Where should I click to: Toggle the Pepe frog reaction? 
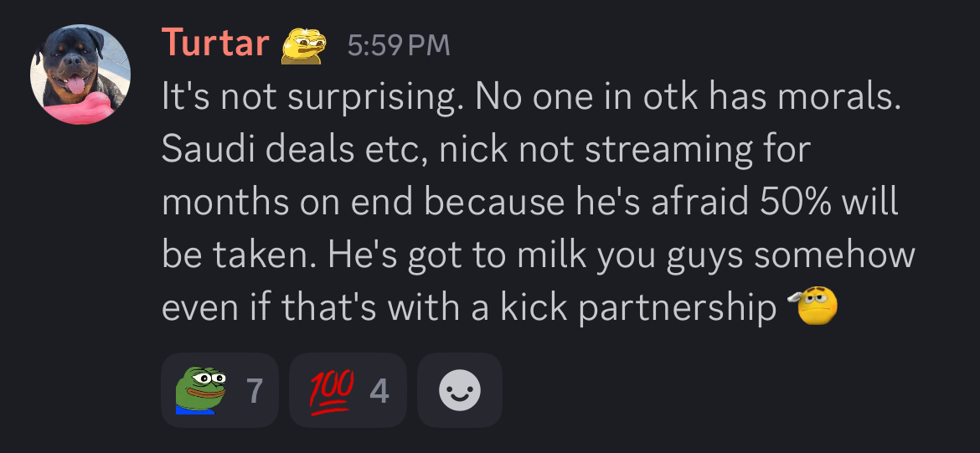pyautogui.click(x=219, y=390)
